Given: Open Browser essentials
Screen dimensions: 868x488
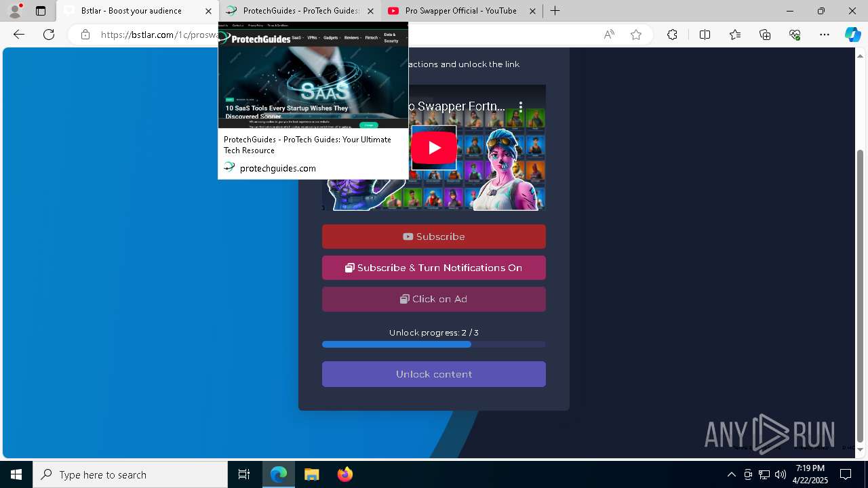Looking at the screenshot, I should [795, 35].
